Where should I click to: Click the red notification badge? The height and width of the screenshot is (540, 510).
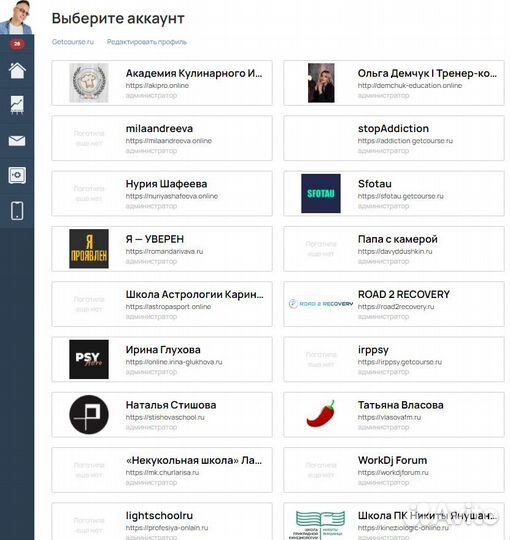pos(17,44)
